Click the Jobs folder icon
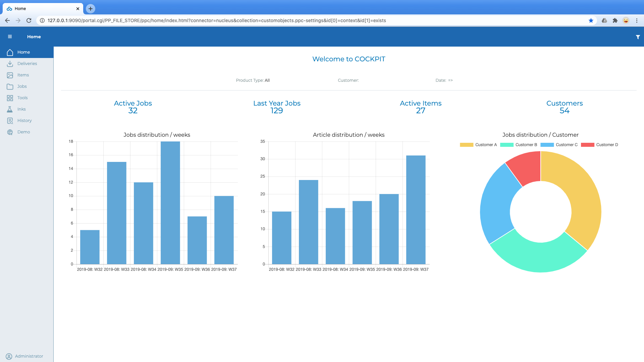The height and width of the screenshot is (362, 644). coord(10,86)
